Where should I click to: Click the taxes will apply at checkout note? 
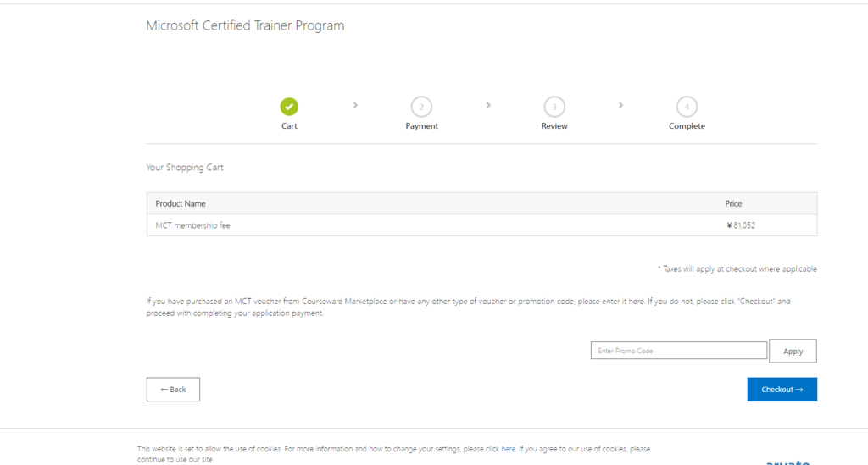coord(737,268)
